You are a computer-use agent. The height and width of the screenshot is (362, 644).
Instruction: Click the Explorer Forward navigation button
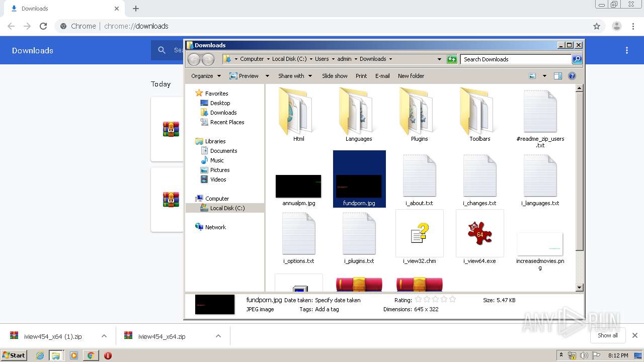point(208,59)
